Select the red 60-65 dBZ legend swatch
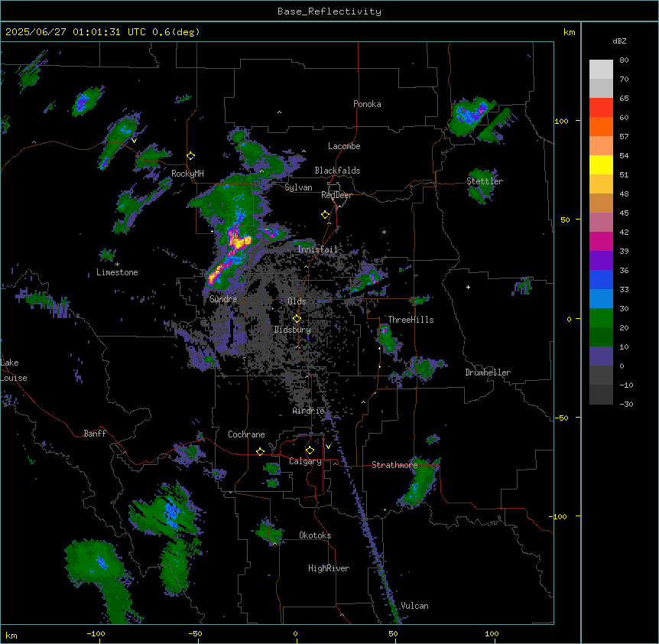The height and width of the screenshot is (644, 659). click(601, 107)
